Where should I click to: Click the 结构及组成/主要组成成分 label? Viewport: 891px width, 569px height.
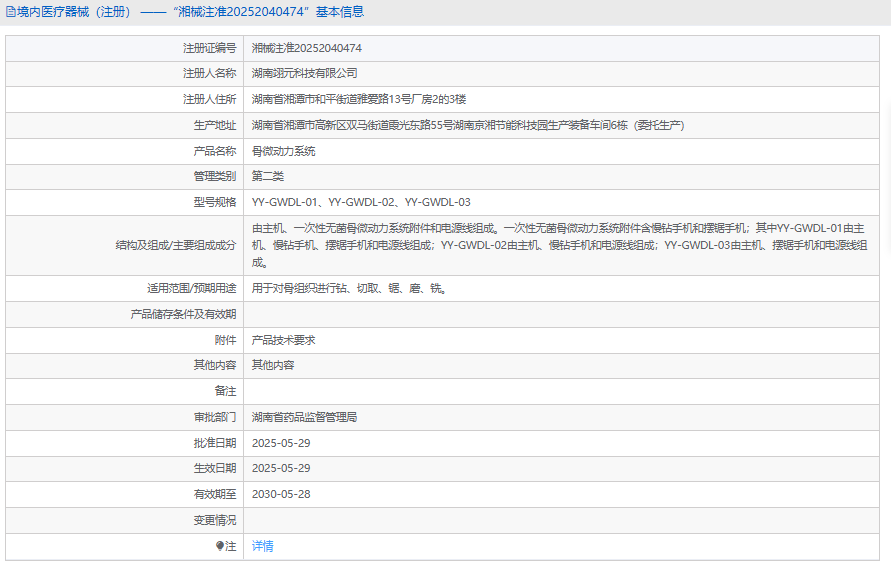tap(176, 245)
